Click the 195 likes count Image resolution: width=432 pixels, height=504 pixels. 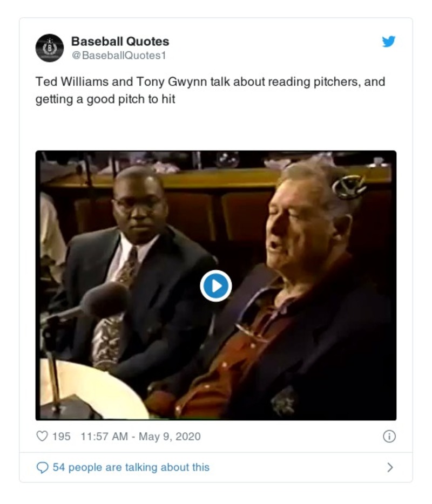(x=62, y=437)
